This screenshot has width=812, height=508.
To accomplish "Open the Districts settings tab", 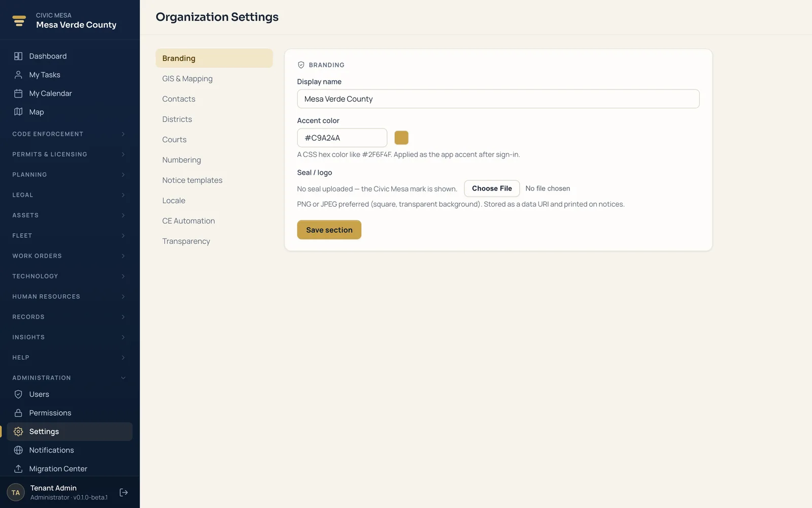I will tap(214, 119).
